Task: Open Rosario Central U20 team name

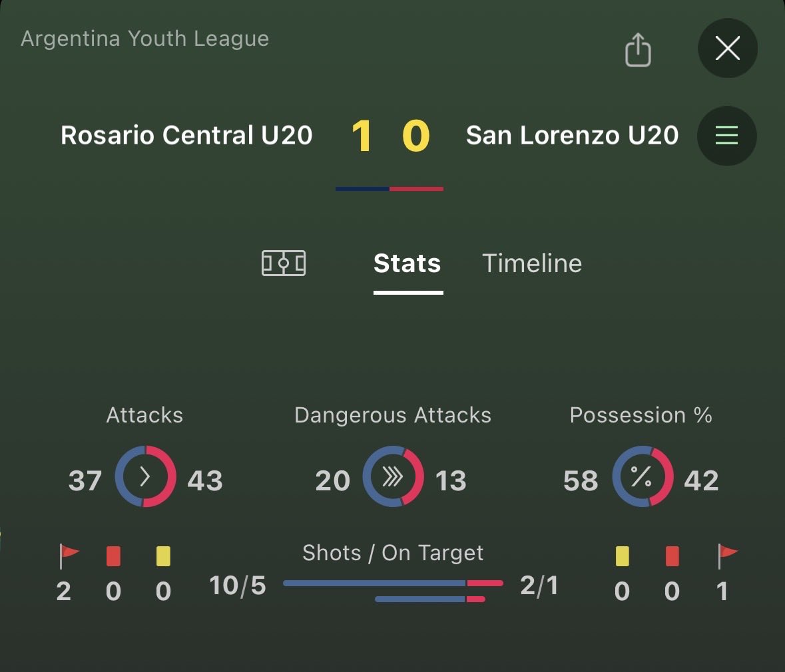Action: [x=186, y=136]
